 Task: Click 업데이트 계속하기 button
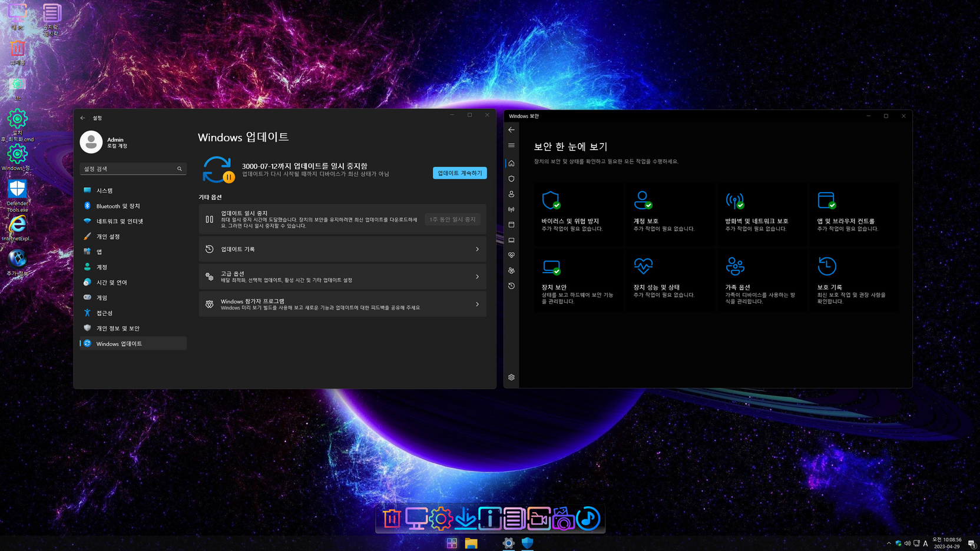click(x=459, y=173)
